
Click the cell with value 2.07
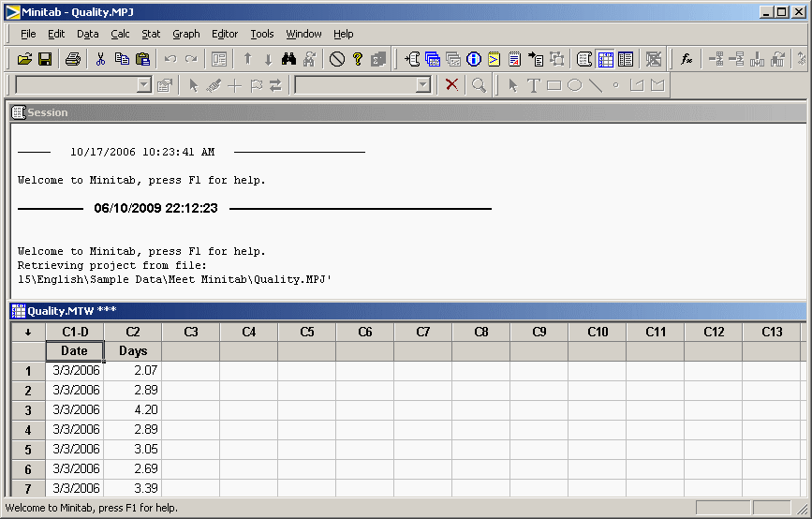pyautogui.click(x=133, y=371)
